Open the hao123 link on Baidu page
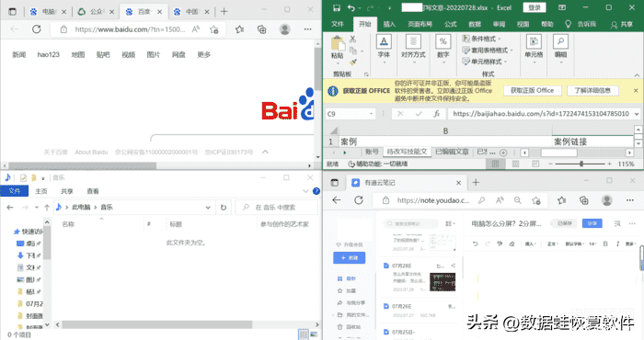The image size is (644, 340). point(49,54)
